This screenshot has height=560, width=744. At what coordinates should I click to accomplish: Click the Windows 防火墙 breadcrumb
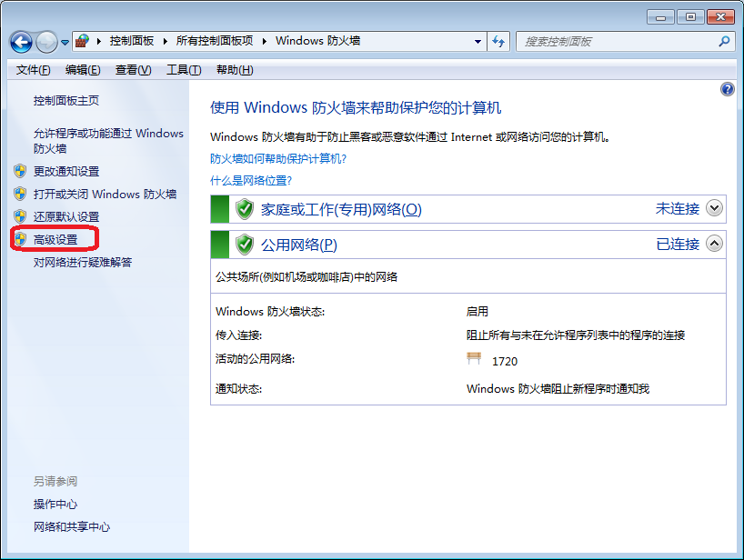coord(318,41)
